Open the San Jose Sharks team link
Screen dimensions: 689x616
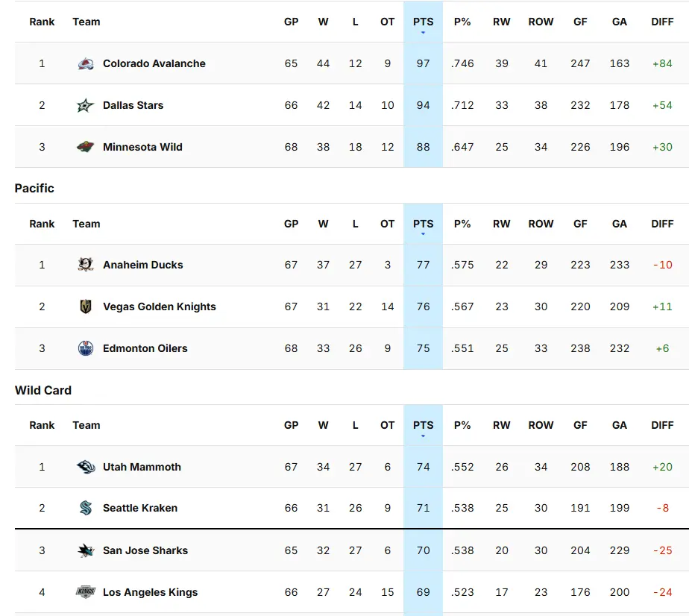145,551
